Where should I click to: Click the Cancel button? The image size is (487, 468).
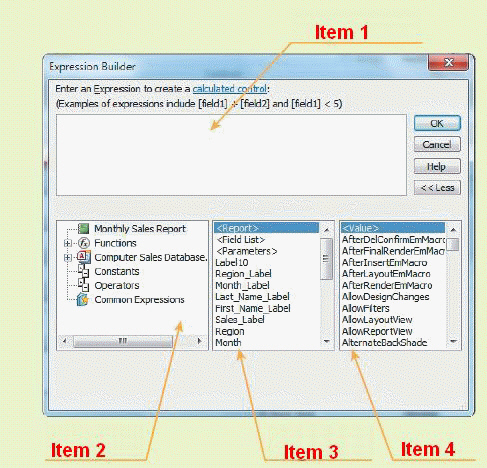pyautogui.click(x=437, y=145)
